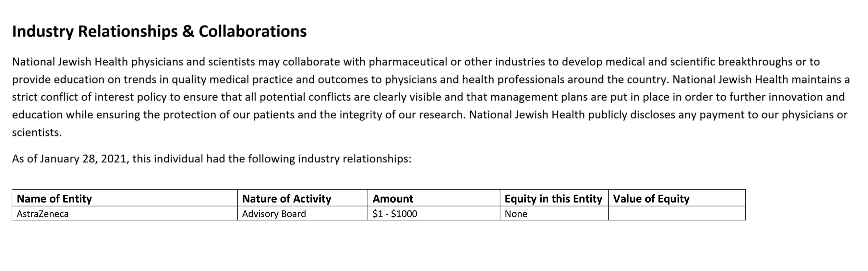868x271 pixels.
Task: Click the $1 - $1000 amount cell
Action: point(434,213)
